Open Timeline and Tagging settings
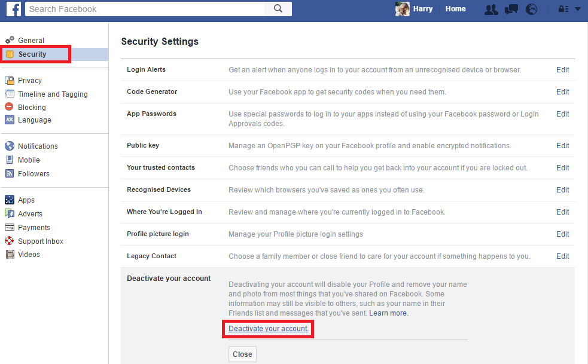Viewport: 588px width, 364px height. pyautogui.click(x=52, y=94)
